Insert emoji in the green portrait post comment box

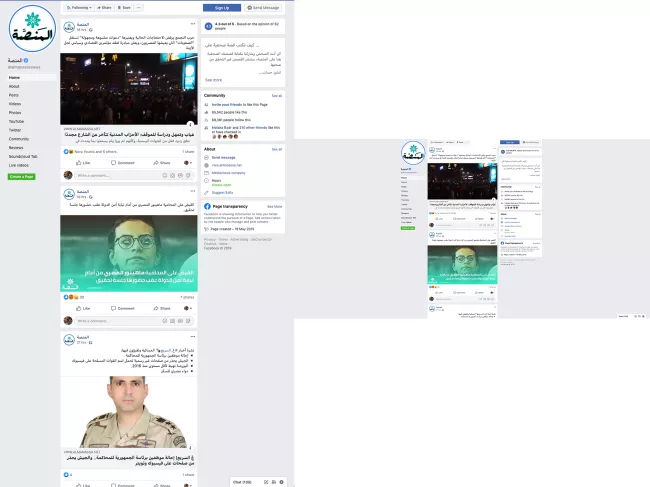(165, 321)
